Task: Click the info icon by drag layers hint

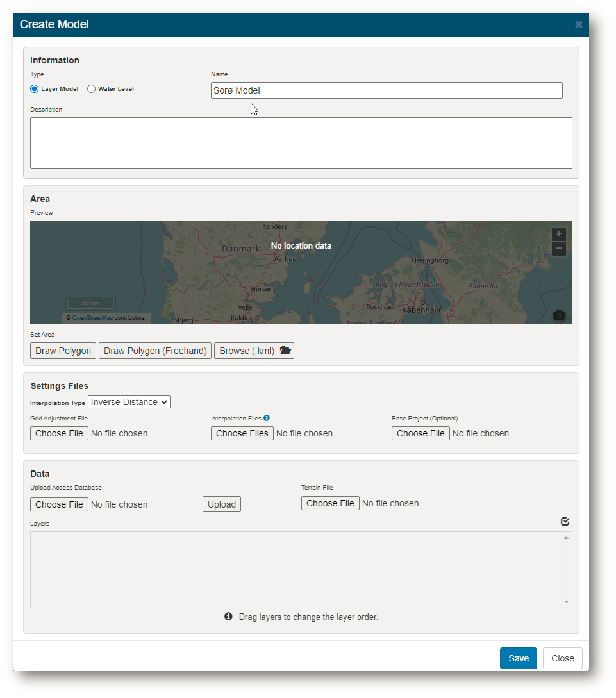Action: point(228,616)
